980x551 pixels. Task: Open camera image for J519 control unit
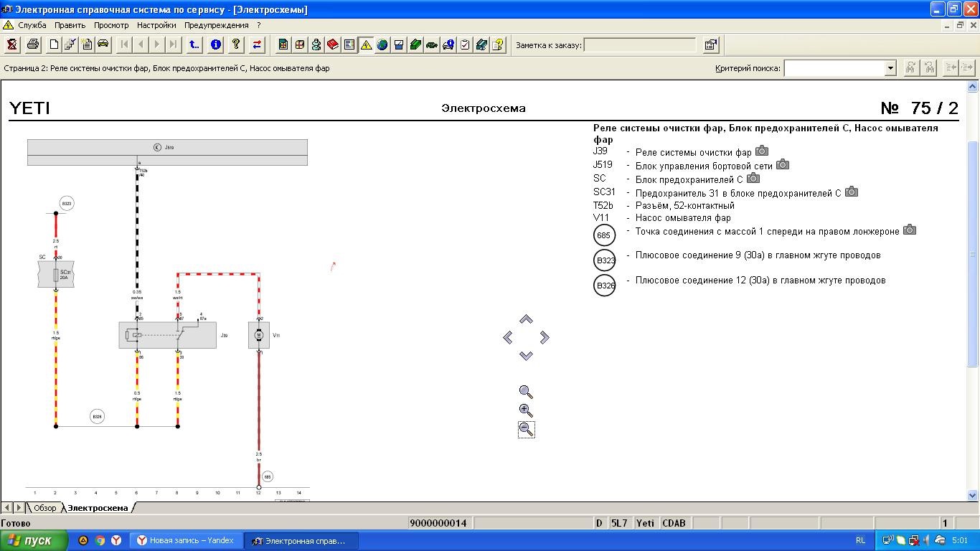(783, 164)
